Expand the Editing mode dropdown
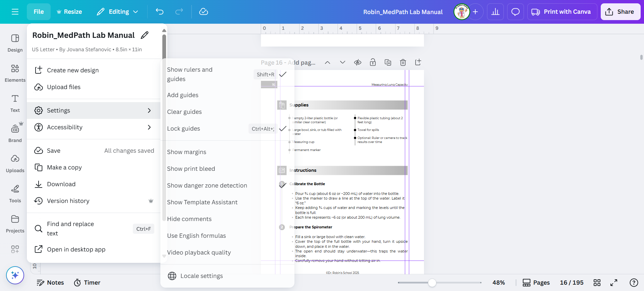Image resolution: width=644 pixels, height=291 pixels. tap(117, 12)
